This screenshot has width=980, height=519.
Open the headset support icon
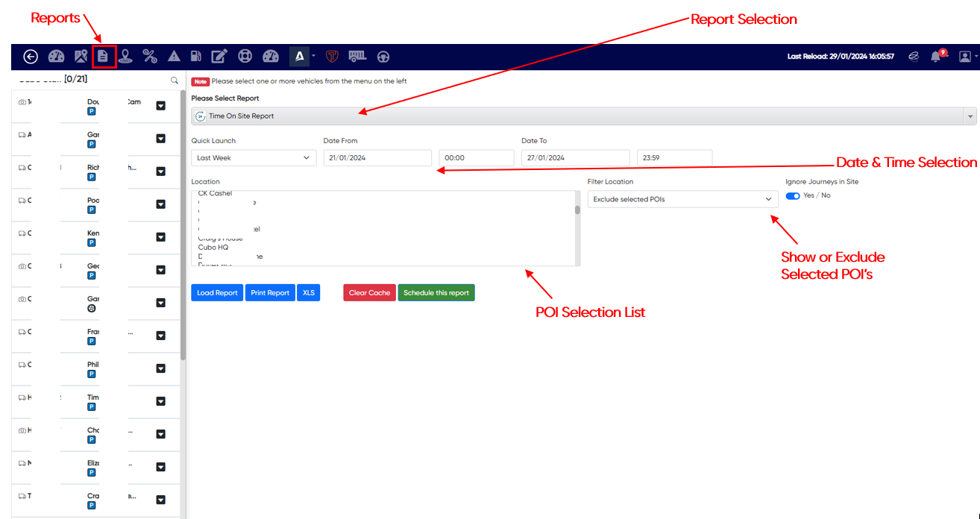[383, 56]
